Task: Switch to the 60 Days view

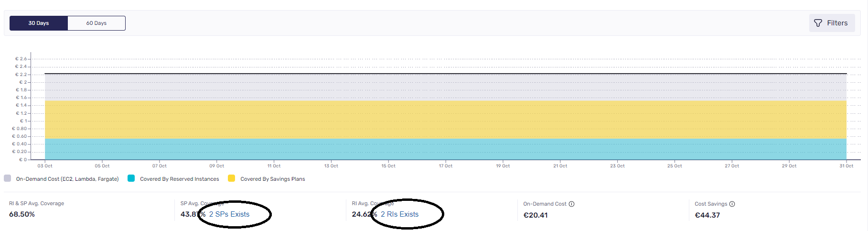Action: pyautogui.click(x=96, y=23)
